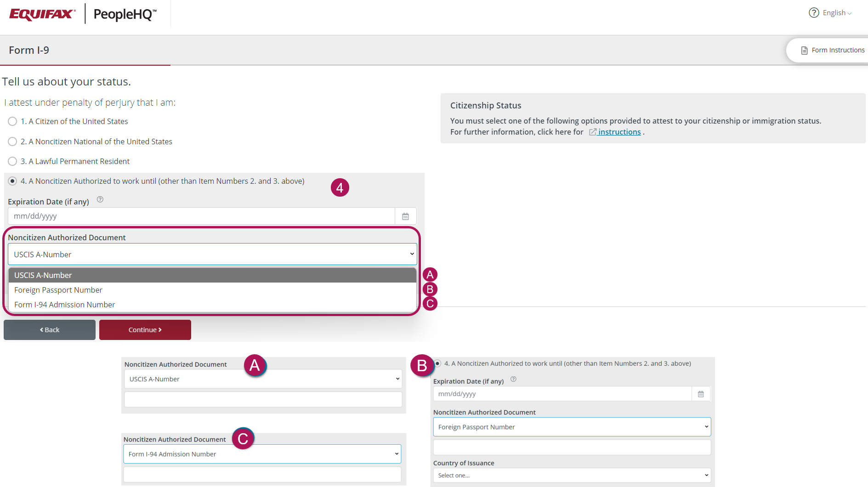Select option 1, A Citizen of the United States
The width and height of the screenshot is (868, 487).
click(x=12, y=121)
